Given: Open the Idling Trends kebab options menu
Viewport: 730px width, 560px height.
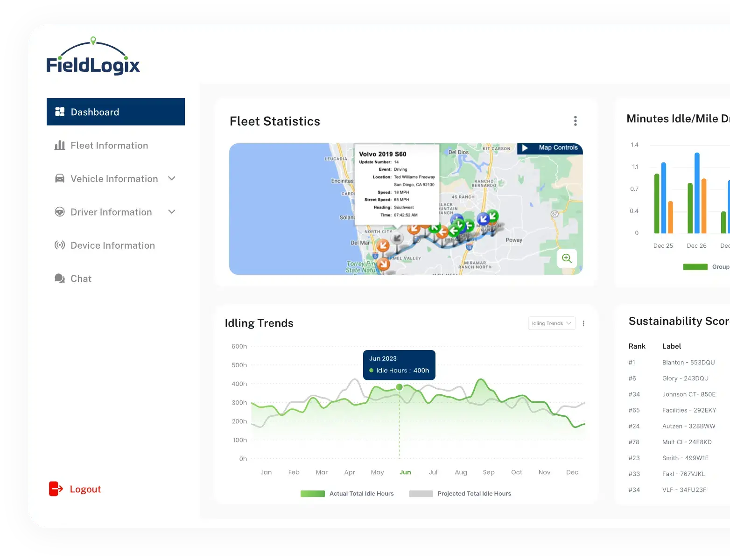Looking at the screenshot, I should [583, 323].
